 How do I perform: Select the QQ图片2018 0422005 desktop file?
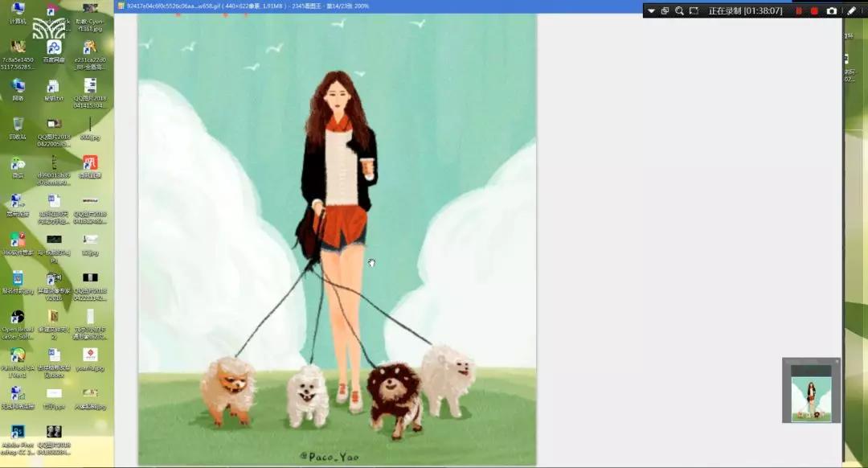54,133
